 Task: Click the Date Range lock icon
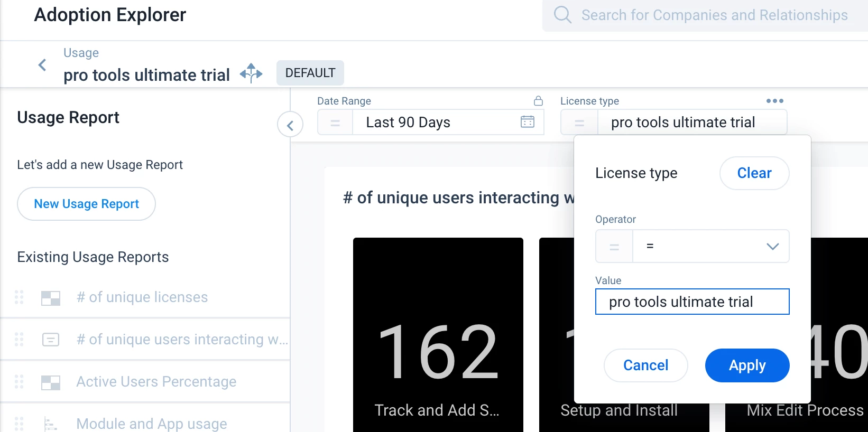pyautogui.click(x=538, y=100)
